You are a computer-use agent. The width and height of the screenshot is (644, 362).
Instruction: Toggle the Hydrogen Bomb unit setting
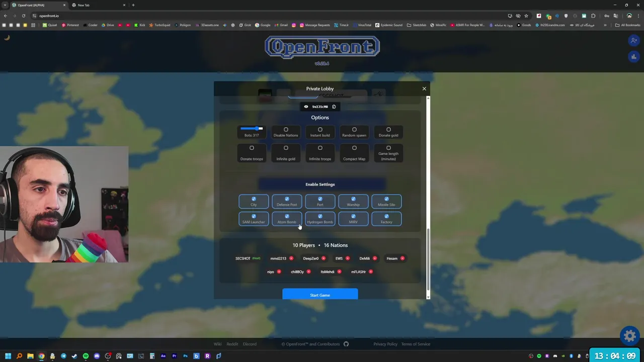click(320, 219)
